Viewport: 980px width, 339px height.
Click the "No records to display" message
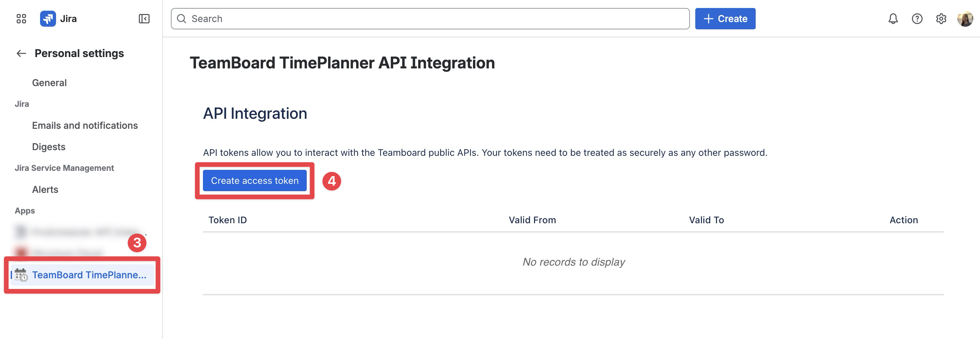[x=573, y=262]
